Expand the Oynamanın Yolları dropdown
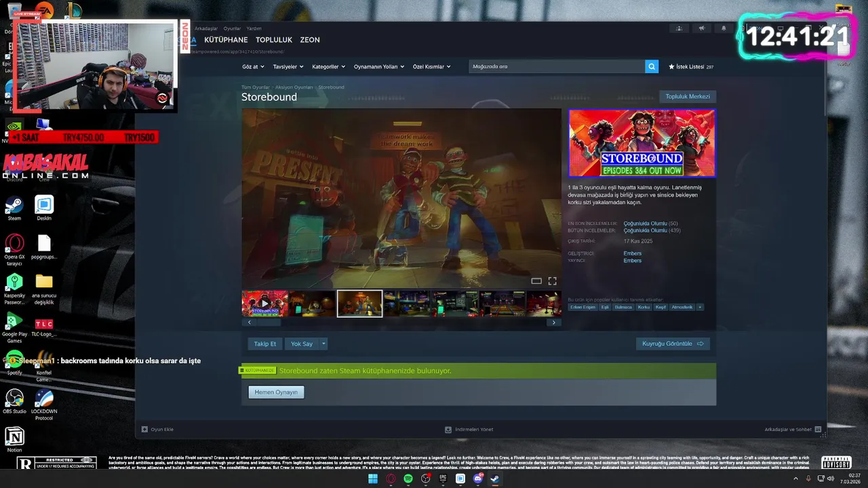The image size is (868, 488). pyautogui.click(x=379, y=67)
